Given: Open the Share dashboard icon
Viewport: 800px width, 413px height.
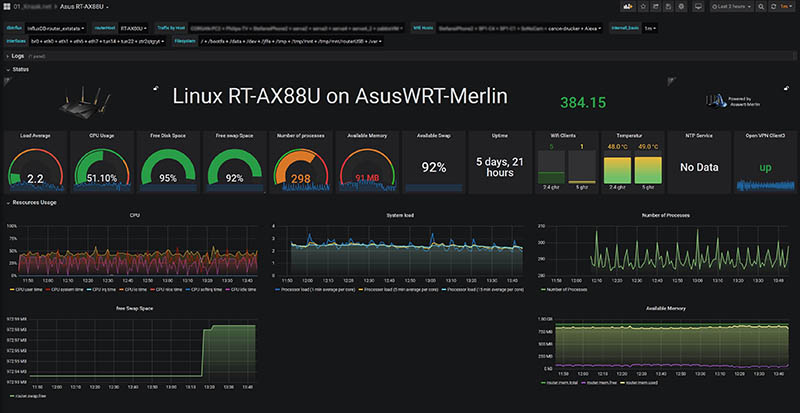Looking at the screenshot, I should (656, 6).
